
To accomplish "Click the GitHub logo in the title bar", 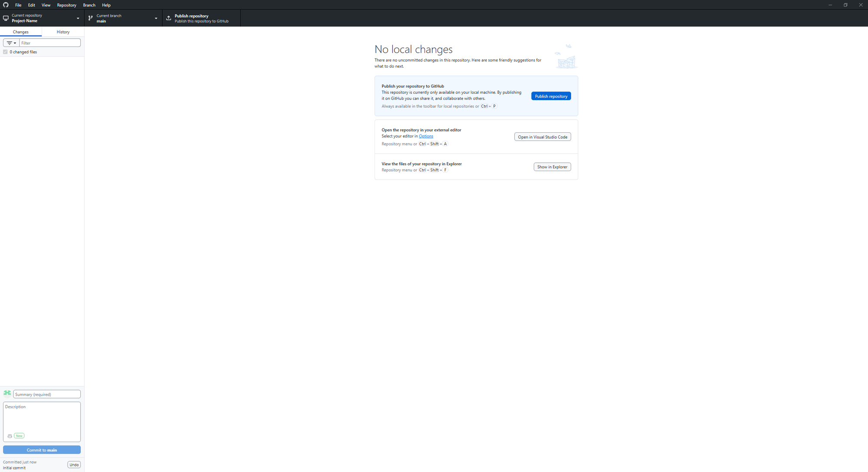I will coord(6,5).
